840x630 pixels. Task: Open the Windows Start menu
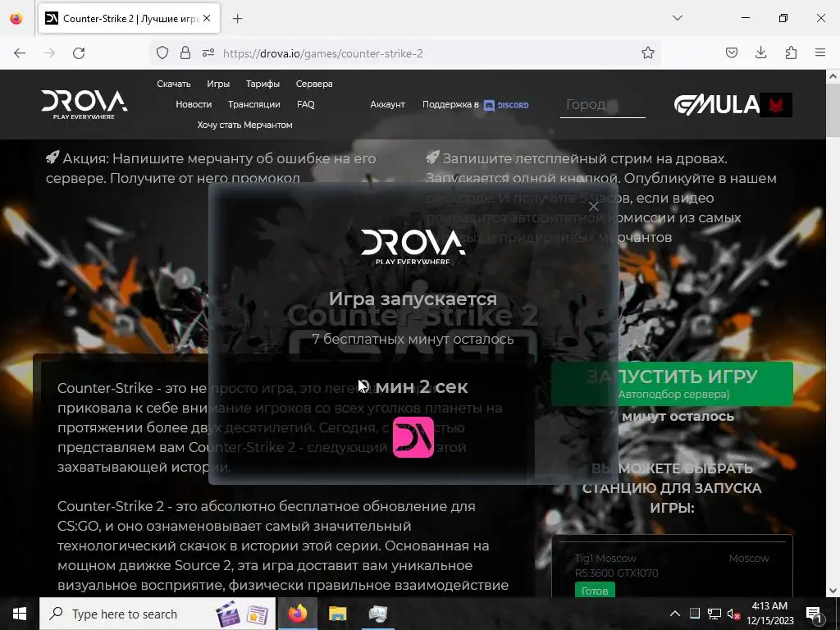(20, 614)
